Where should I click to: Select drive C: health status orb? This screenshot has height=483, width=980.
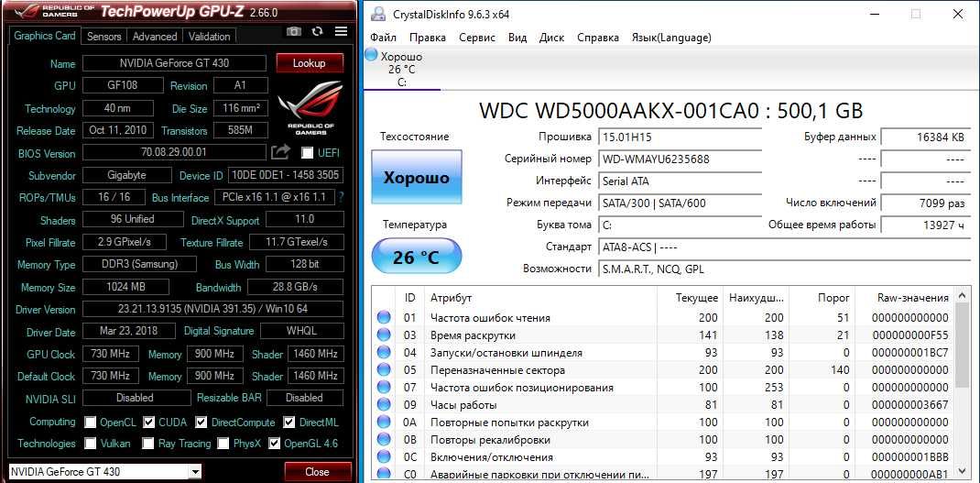pos(371,55)
